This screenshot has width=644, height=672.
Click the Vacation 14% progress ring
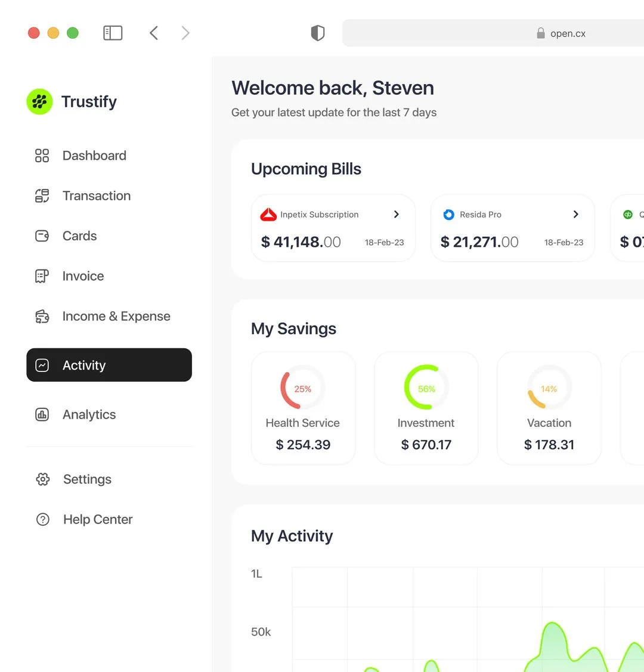(x=549, y=388)
